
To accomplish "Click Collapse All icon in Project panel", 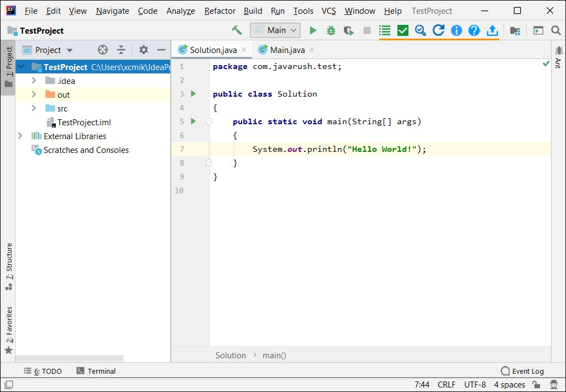I will coord(122,50).
